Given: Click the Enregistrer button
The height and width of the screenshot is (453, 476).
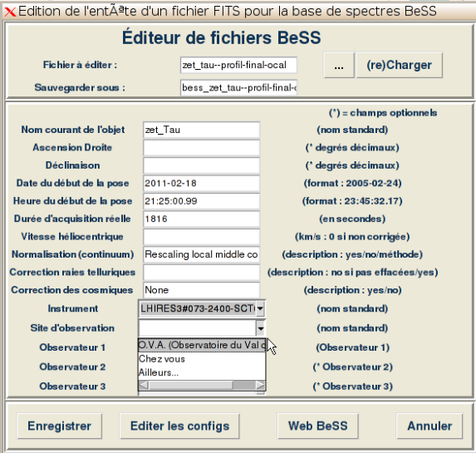Looking at the screenshot, I should coord(60,426).
